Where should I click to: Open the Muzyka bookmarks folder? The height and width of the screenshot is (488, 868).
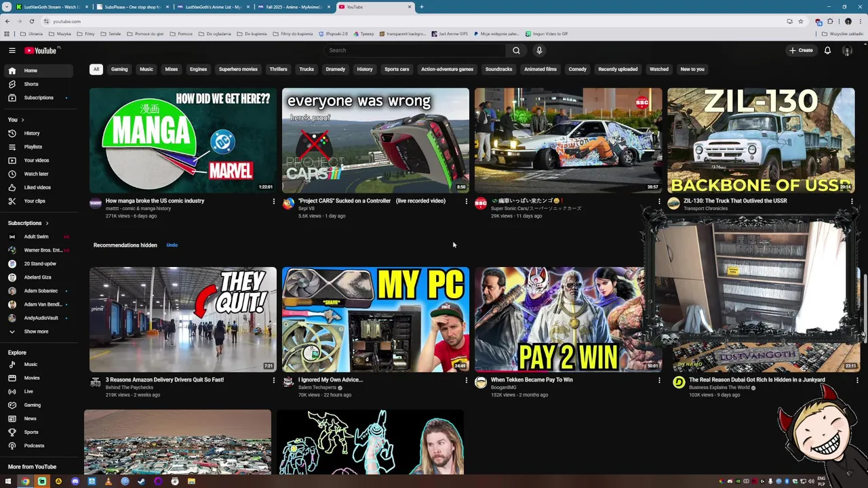tap(60, 33)
